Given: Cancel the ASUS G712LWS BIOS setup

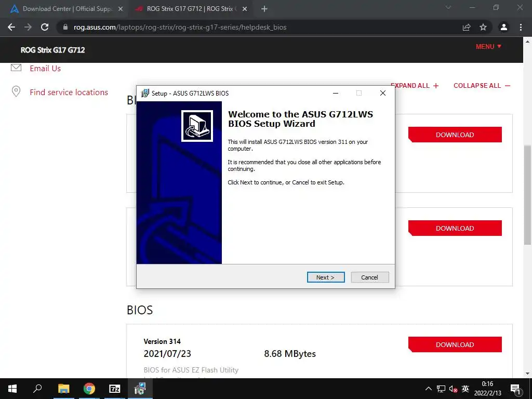Looking at the screenshot, I should click(x=369, y=277).
